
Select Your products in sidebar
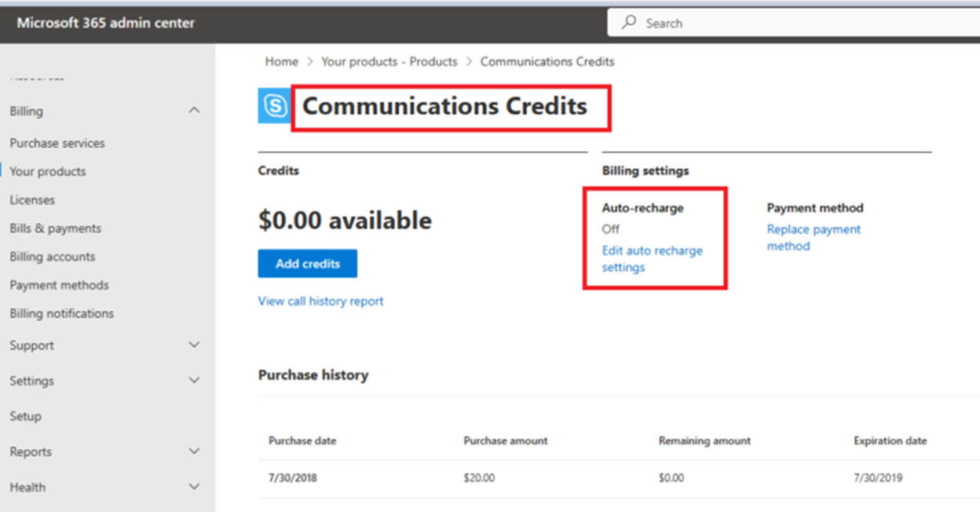pyautogui.click(x=47, y=171)
